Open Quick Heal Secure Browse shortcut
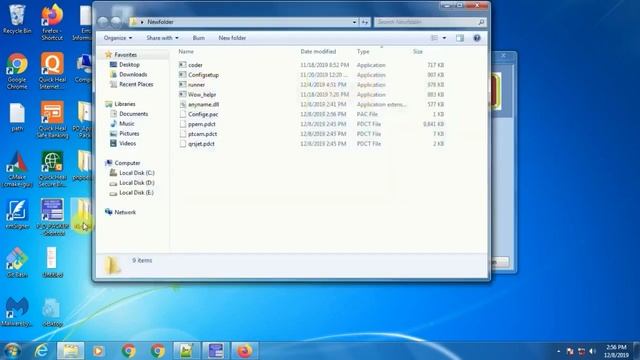This screenshot has width=640, height=360. click(52, 169)
